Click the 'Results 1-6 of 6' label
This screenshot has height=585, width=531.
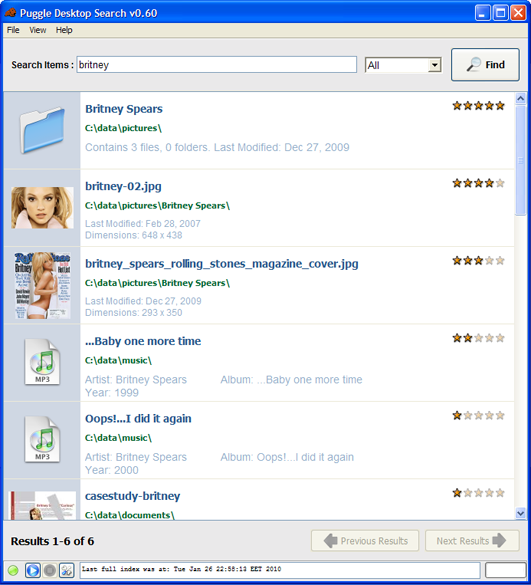pos(52,541)
